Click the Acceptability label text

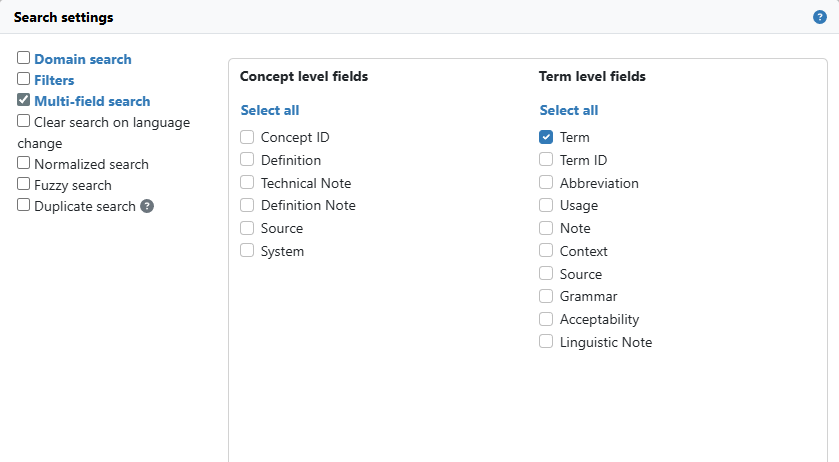[599, 320]
